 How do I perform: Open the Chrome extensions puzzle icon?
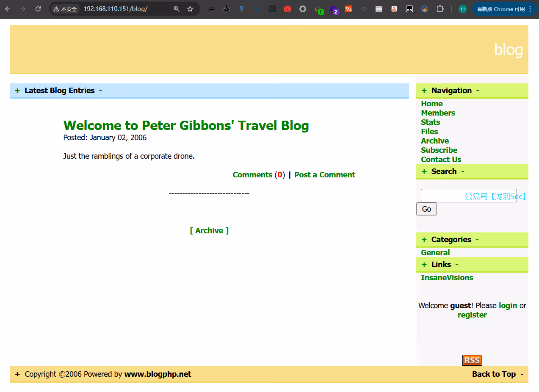pos(440,9)
